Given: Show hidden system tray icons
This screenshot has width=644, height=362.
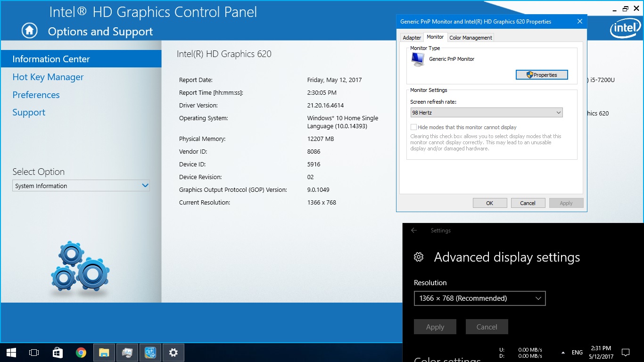Looking at the screenshot, I should pos(563,353).
